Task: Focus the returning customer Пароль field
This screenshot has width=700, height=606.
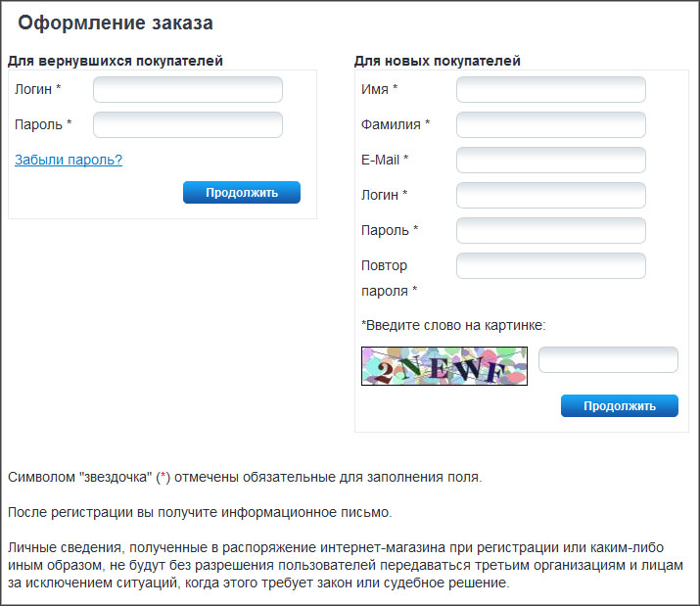Action: tap(188, 124)
